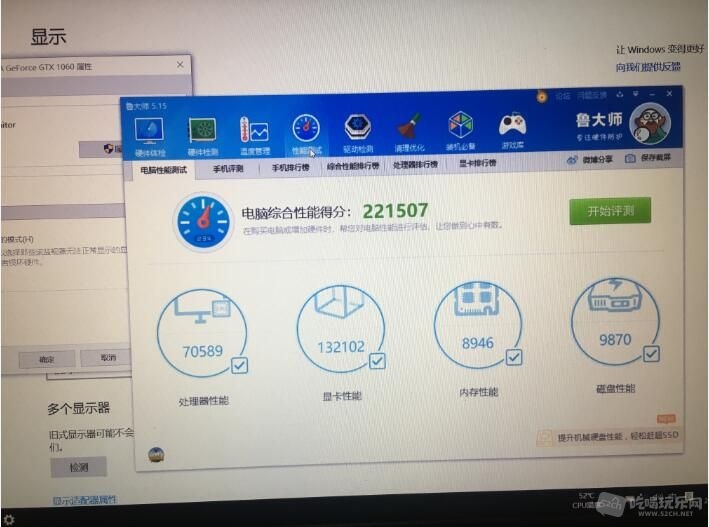Toggle 显卡性能 checkbox next to 132102
Image resolution: width=709 pixels, height=527 pixels.
[x=377, y=361]
